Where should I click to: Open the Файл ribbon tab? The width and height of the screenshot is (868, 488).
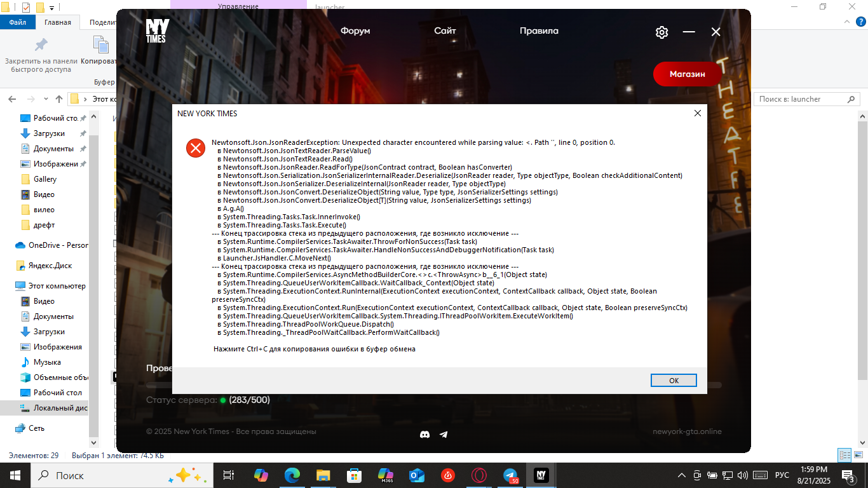pos(18,22)
